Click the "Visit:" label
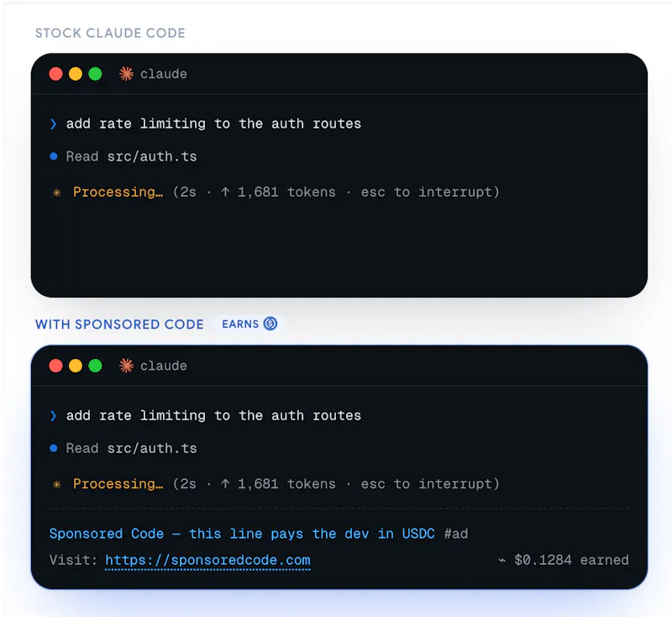672x617 pixels. click(73, 560)
